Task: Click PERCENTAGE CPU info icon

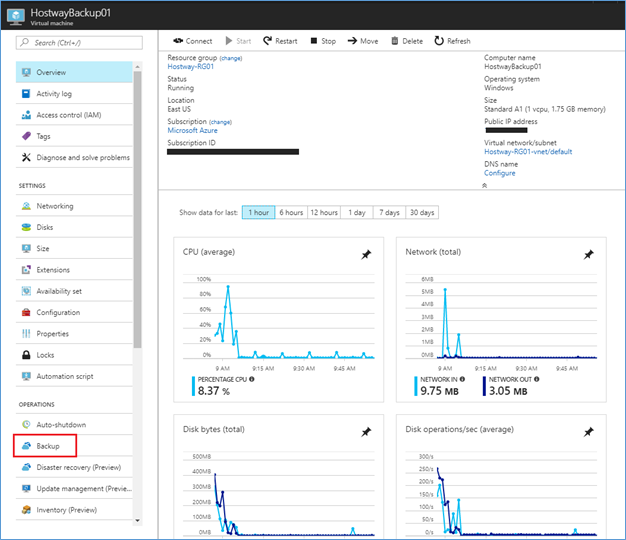Action: 252,379
